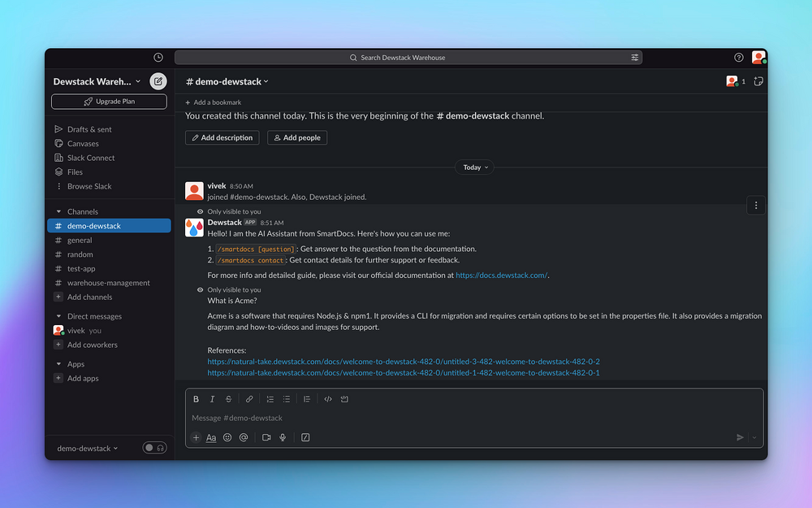Record a video clip
This screenshot has height=508, width=812.
pyautogui.click(x=266, y=437)
